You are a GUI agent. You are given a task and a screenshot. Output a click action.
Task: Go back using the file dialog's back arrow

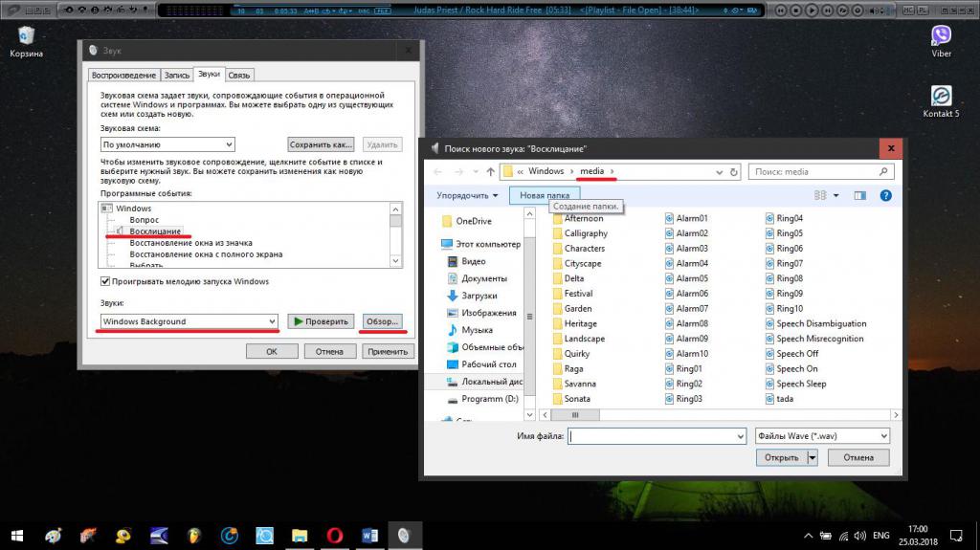click(x=438, y=172)
